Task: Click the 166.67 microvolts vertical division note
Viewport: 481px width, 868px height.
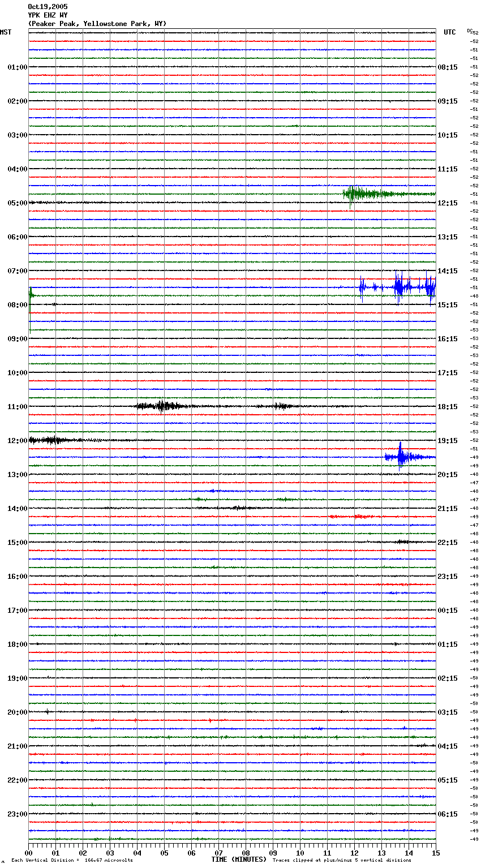Action: click(72, 861)
